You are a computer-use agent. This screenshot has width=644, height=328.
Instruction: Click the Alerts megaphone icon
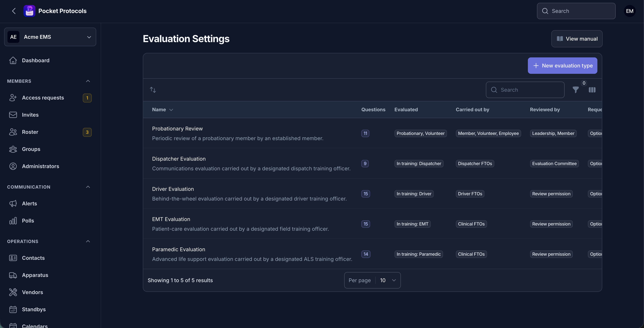pos(13,204)
